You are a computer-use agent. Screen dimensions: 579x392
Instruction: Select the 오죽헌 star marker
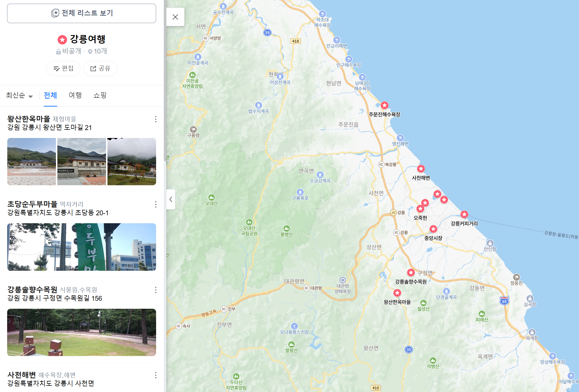click(x=420, y=209)
